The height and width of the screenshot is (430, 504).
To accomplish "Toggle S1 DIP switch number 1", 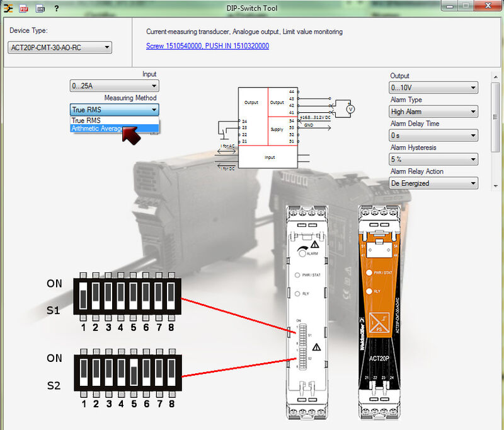I will (x=83, y=295).
